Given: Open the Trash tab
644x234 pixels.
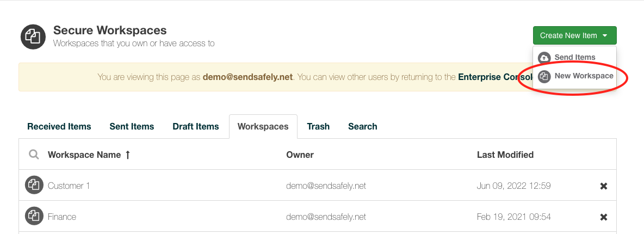Looking at the screenshot, I should pyautogui.click(x=318, y=126).
